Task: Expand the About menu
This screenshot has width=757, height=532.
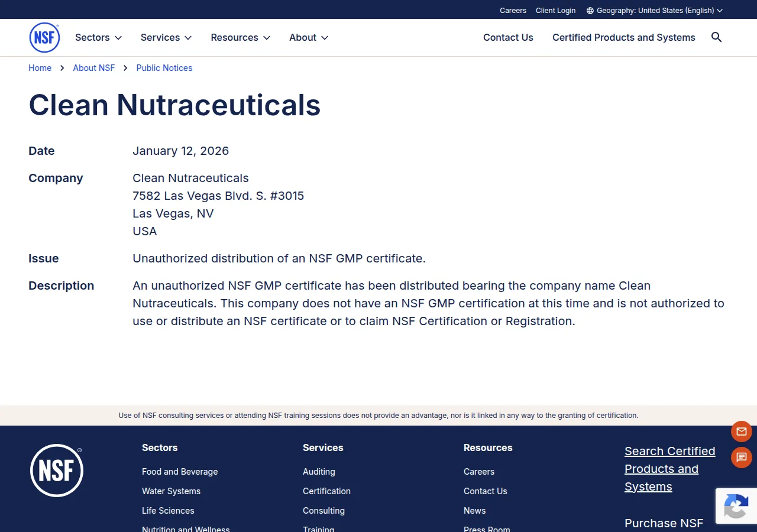Action: click(309, 37)
